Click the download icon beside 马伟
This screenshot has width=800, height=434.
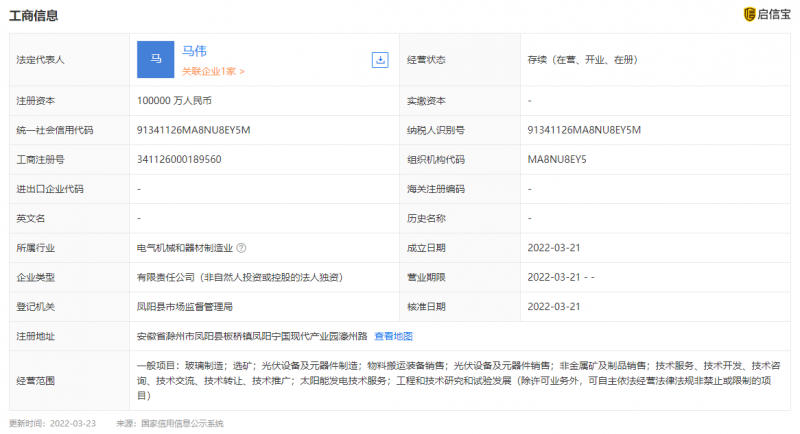380,60
